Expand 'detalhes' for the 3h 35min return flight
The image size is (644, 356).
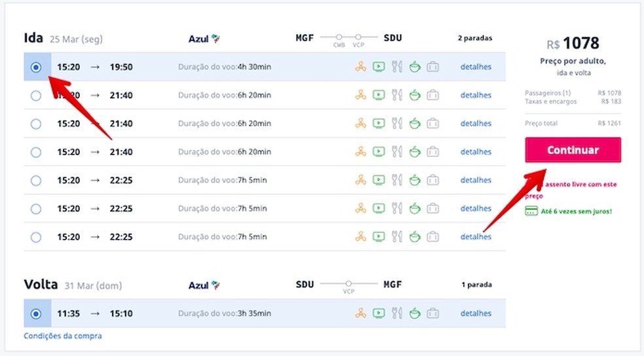click(x=476, y=313)
